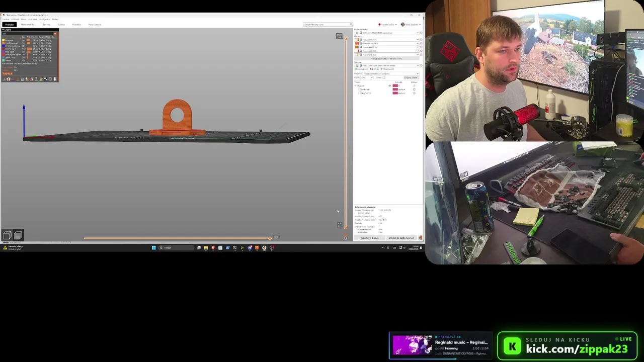This screenshot has width=644, height=362.
Task: Open print settings gear for 0.20mm STRUCTURAL
Action: (x=421, y=33)
